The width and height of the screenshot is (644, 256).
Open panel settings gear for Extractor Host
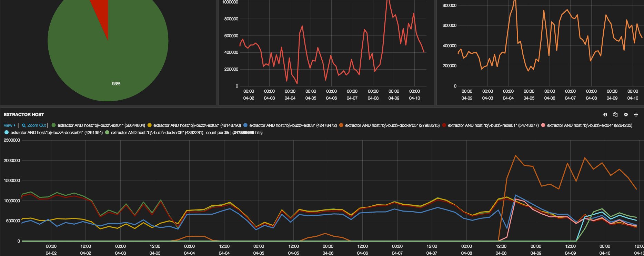pyautogui.click(x=626, y=115)
